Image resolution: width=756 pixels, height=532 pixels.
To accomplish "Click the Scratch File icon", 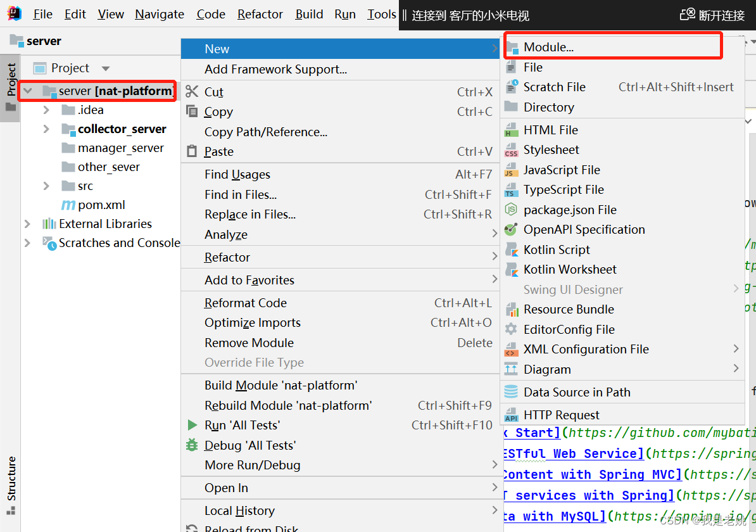I will tap(512, 86).
